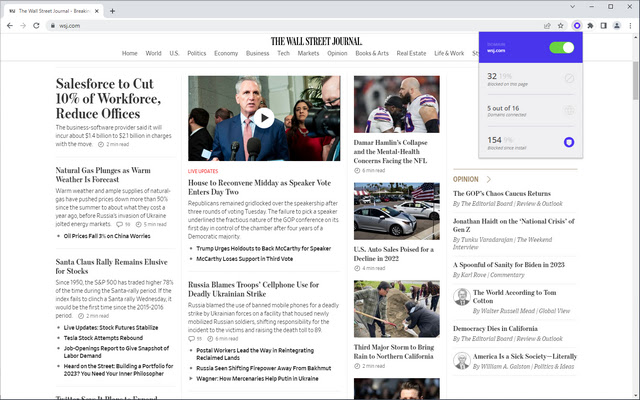The width and height of the screenshot is (640, 400).
Task: Open McCarthy Loses Support in Third Vote
Action: [244, 259]
